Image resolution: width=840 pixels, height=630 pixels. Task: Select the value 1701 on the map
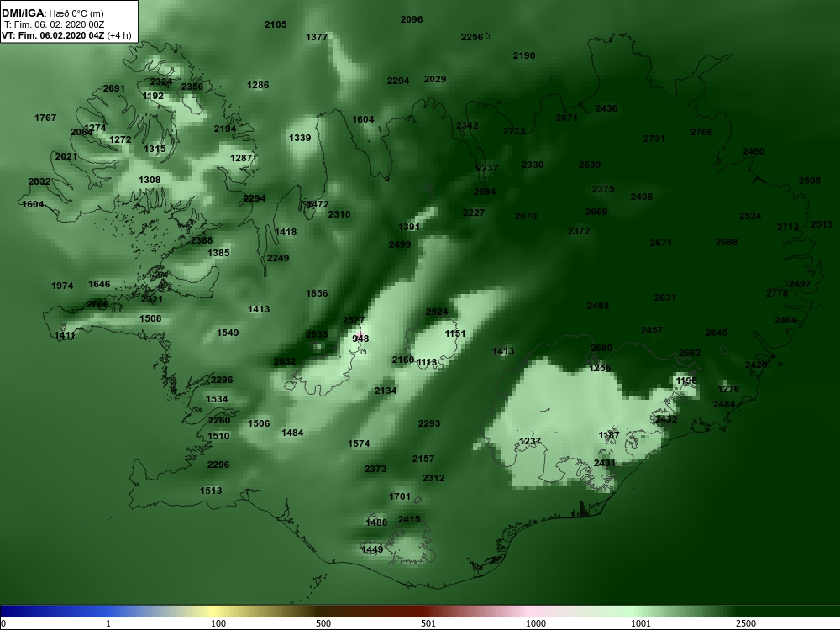(400, 496)
